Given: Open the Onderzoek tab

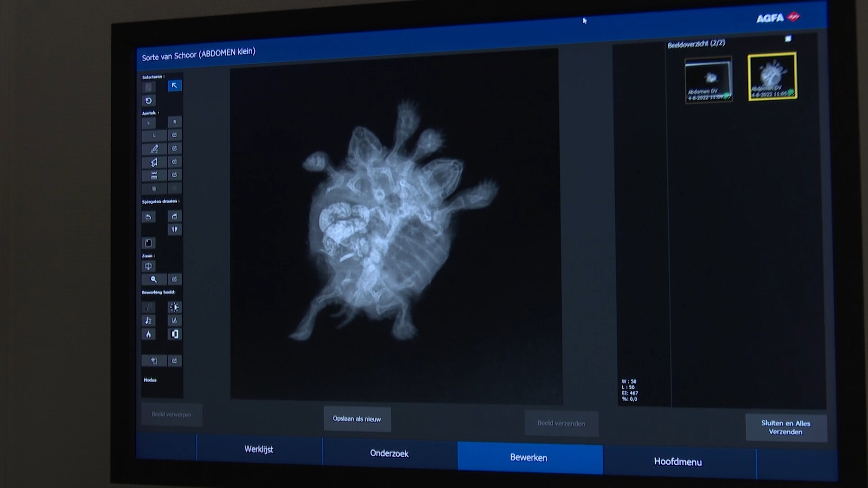Looking at the screenshot, I should tap(389, 453).
